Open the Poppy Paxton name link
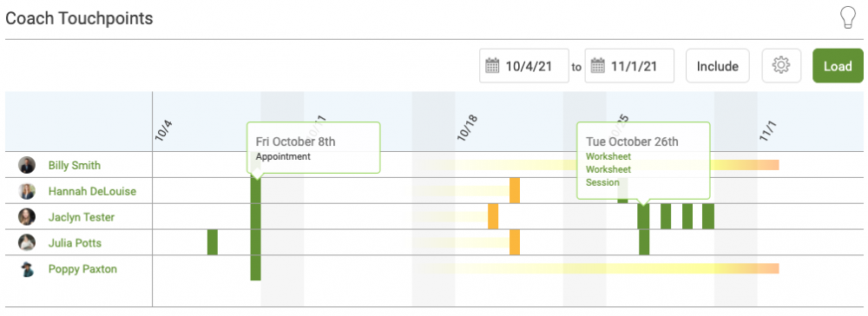 tap(82, 269)
